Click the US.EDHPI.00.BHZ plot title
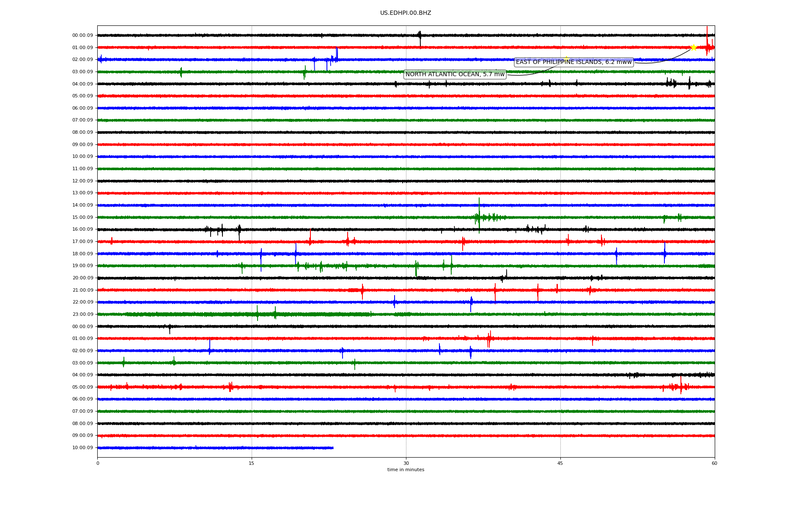The width and height of the screenshot is (812, 508). pos(406,13)
